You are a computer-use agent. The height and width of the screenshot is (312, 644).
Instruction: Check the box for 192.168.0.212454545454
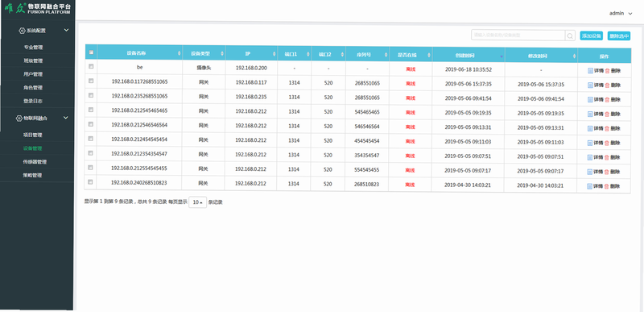click(x=91, y=138)
